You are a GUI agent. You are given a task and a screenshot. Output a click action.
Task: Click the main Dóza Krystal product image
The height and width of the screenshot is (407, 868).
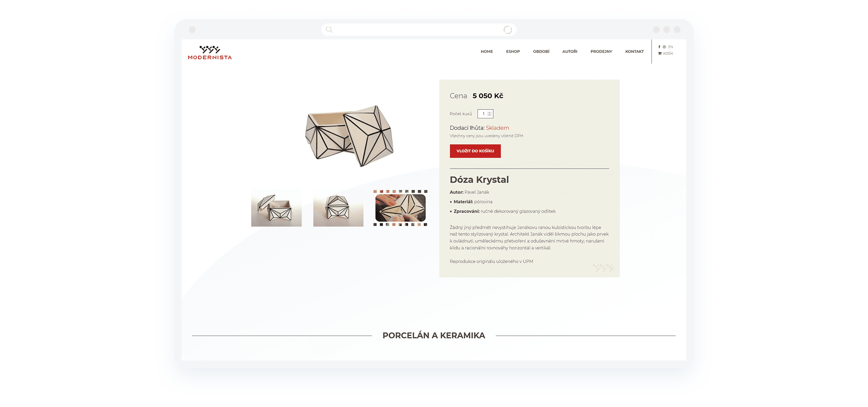349,136
